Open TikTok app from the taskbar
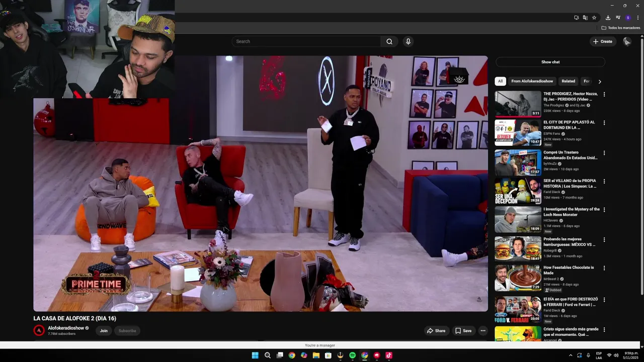 (x=388, y=355)
